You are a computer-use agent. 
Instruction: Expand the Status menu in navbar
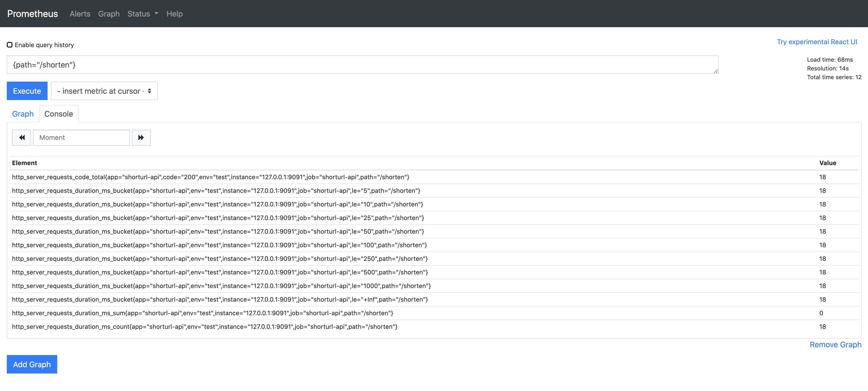(x=143, y=14)
